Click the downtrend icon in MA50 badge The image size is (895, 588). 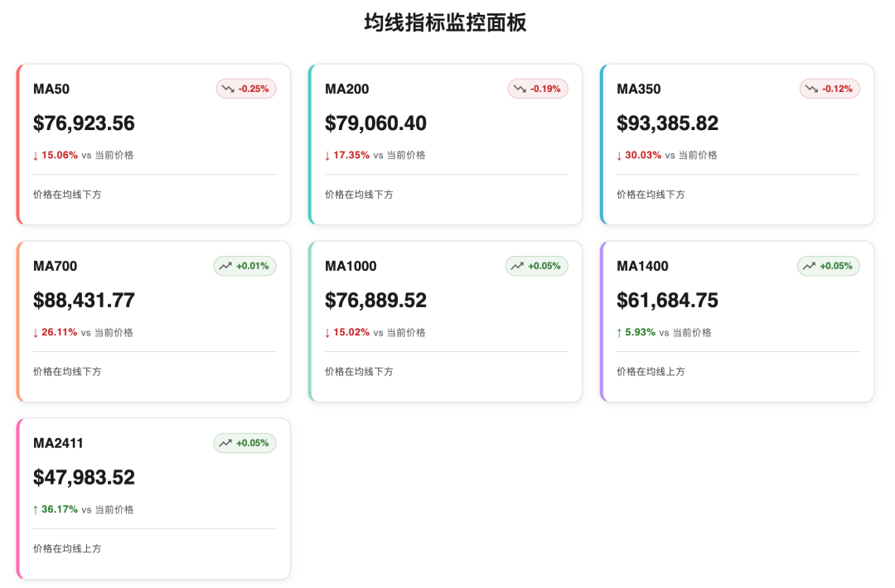tap(229, 89)
